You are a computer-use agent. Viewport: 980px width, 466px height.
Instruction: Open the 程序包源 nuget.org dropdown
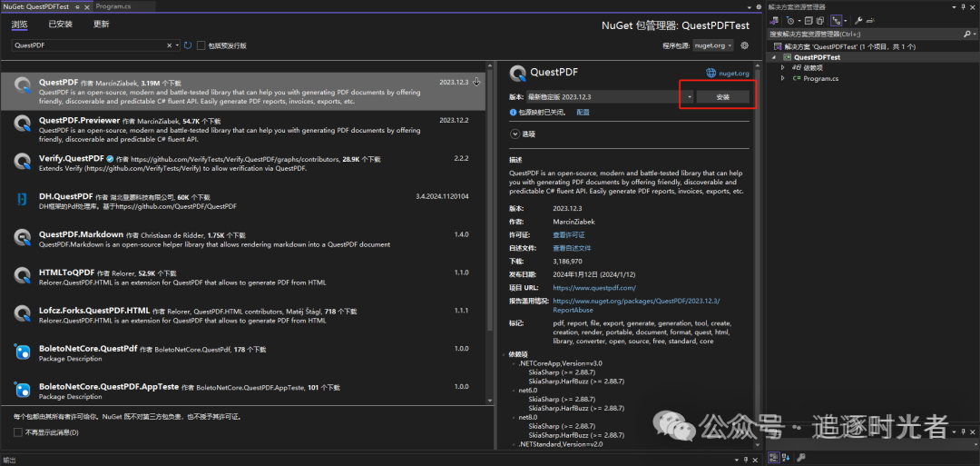click(713, 45)
